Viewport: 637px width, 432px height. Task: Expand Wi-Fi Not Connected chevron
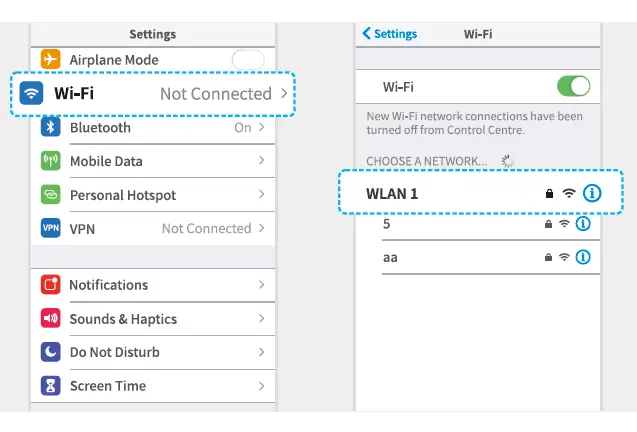[x=285, y=94]
